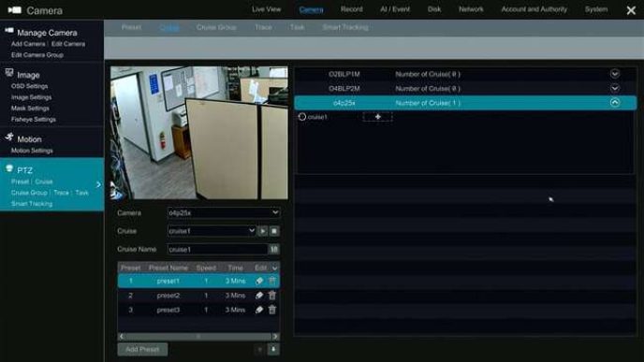644x362 pixels.
Task: Open the Cruise selection dropdown
Action: (212, 231)
